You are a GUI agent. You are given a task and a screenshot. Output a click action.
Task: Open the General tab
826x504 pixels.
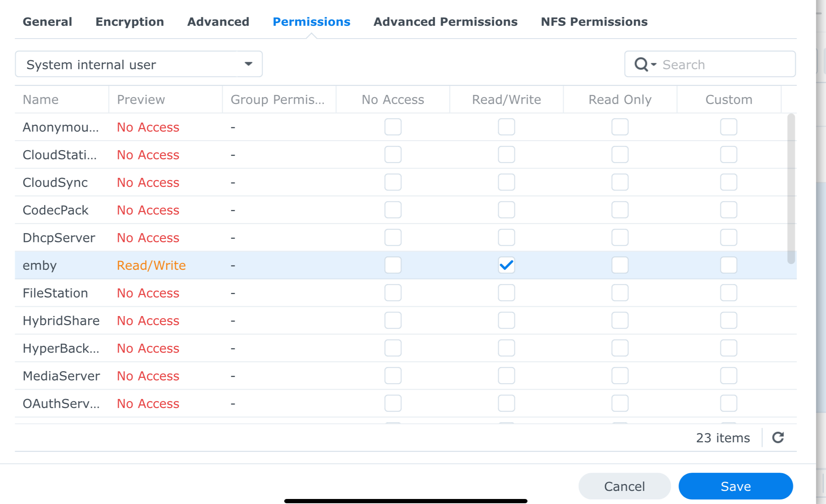47,22
